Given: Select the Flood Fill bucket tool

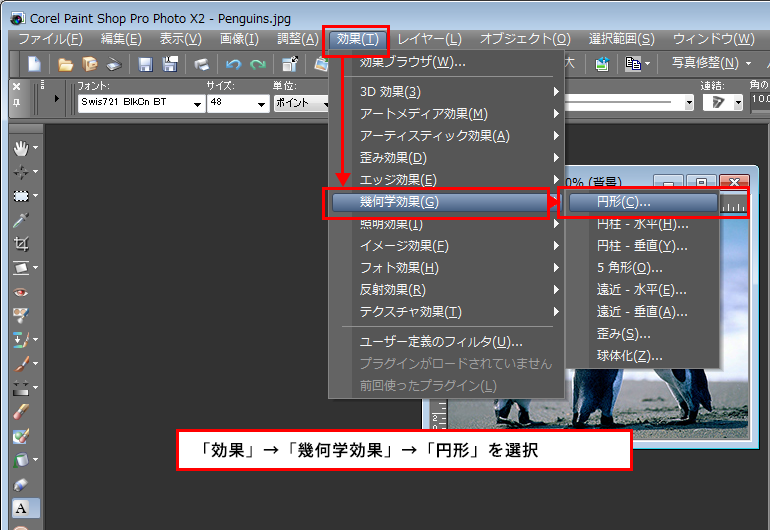Looking at the screenshot, I should coord(21,460).
